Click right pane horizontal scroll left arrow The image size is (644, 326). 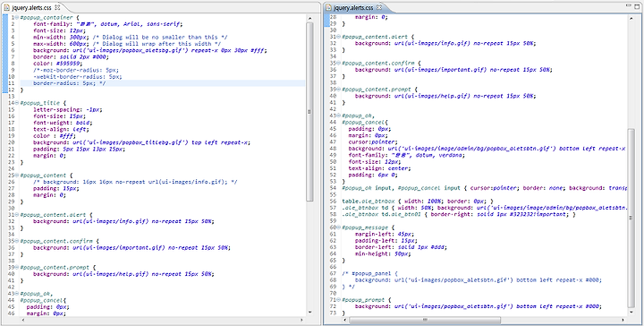(345, 320)
